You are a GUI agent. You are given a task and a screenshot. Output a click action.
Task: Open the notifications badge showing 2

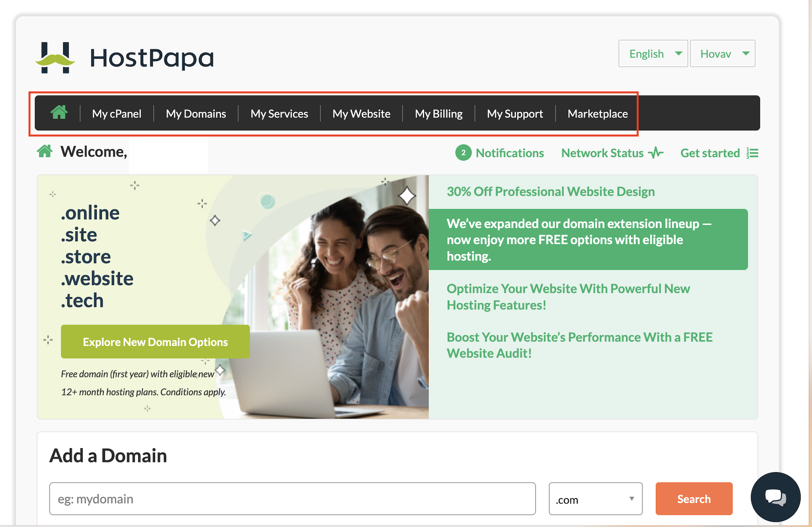pos(463,153)
